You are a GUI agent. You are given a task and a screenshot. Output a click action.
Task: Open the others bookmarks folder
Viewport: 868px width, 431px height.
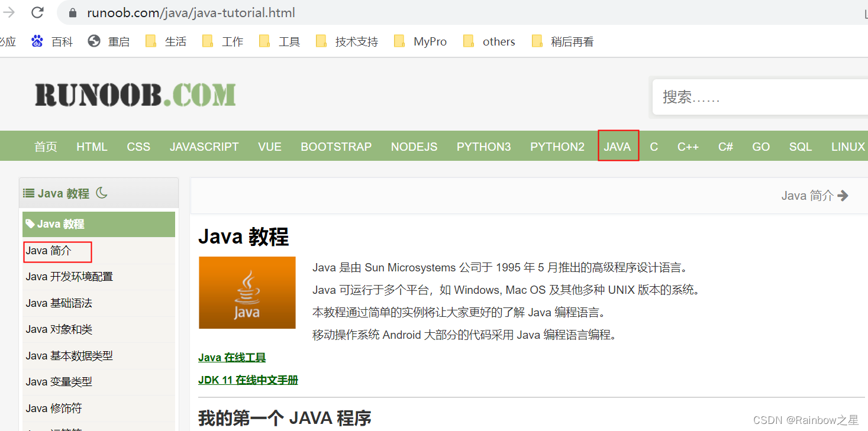(489, 41)
